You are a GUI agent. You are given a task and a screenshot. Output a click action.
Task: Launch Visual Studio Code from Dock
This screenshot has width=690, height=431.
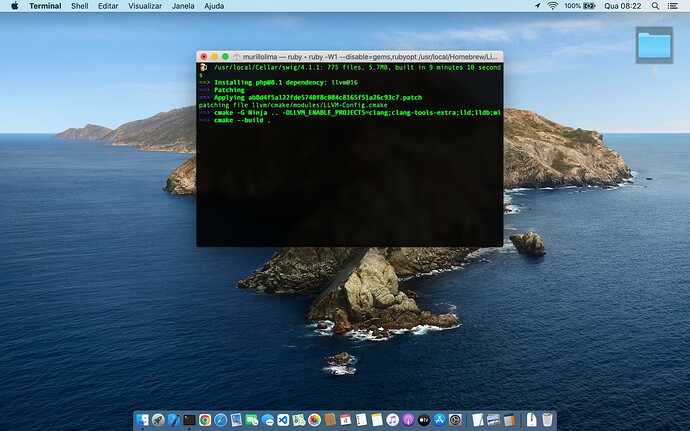[283, 420]
